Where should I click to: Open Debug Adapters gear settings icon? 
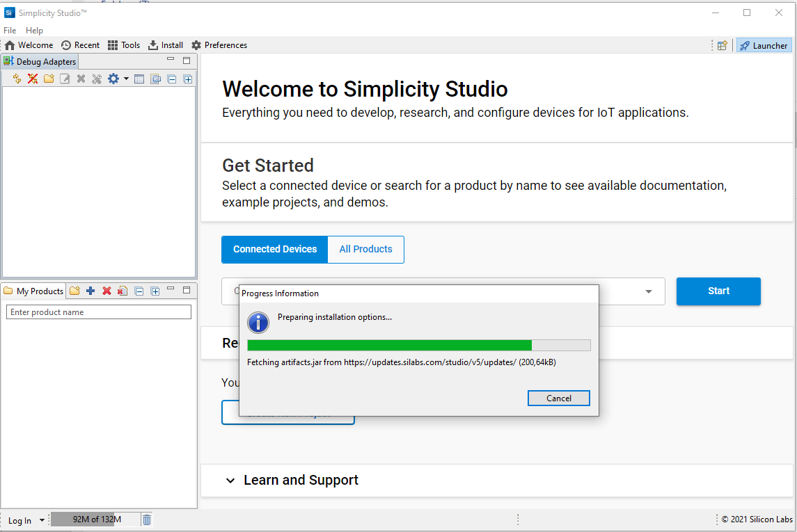coord(113,79)
